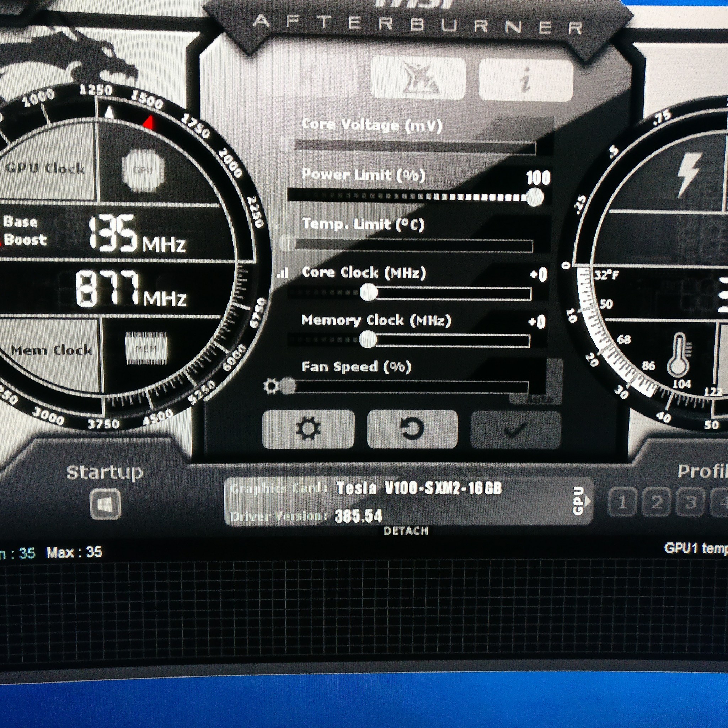
Task: Click the Core Clock slider knob
Action: (x=369, y=293)
